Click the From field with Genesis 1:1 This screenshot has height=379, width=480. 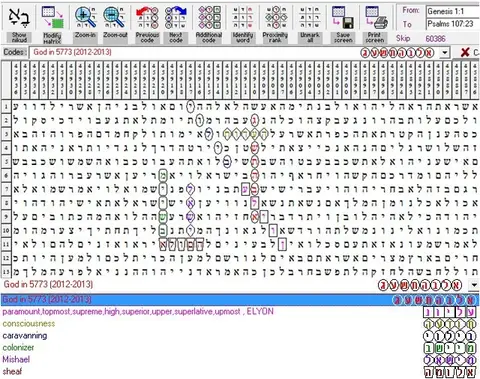tap(453, 12)
